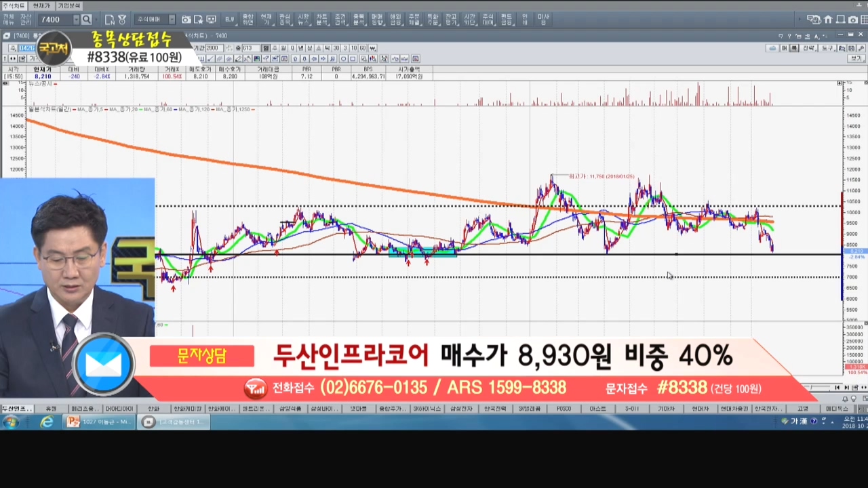Click the magnifier search icon beside the 7400 code field
The image size is (868, 488).
(86, 20)
